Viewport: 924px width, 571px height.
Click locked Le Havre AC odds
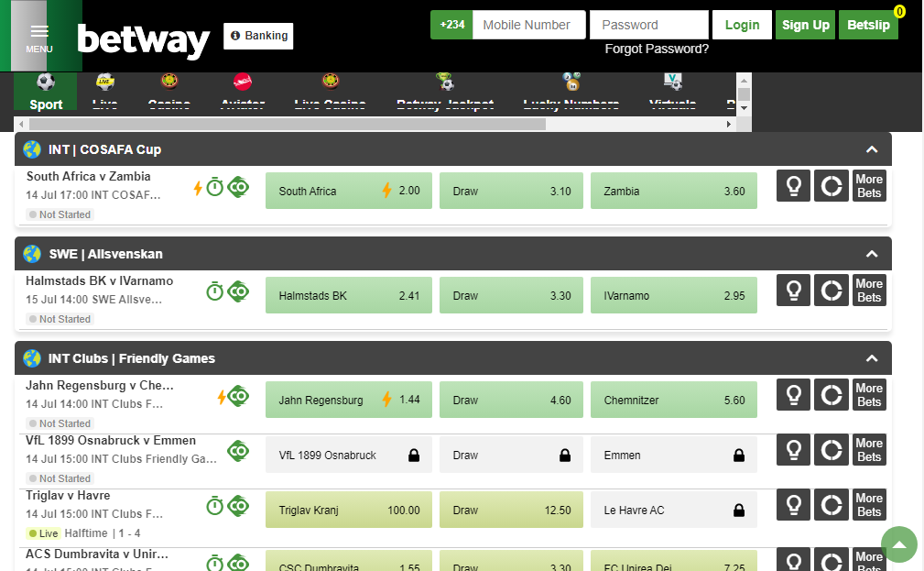click(674, 510)
